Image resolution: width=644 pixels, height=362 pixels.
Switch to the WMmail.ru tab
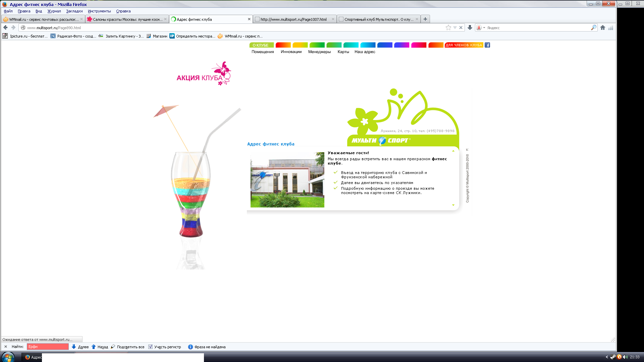43,19
